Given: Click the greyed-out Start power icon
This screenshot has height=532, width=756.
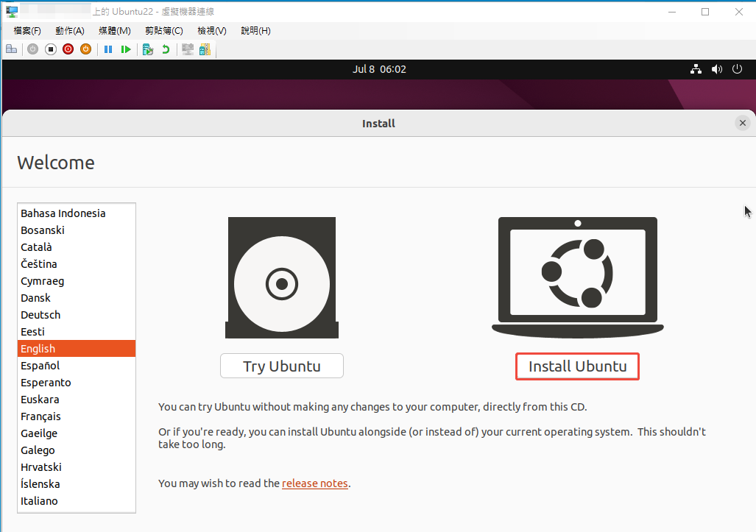Looking at the screenshot, I should click(x=33, y=49).
